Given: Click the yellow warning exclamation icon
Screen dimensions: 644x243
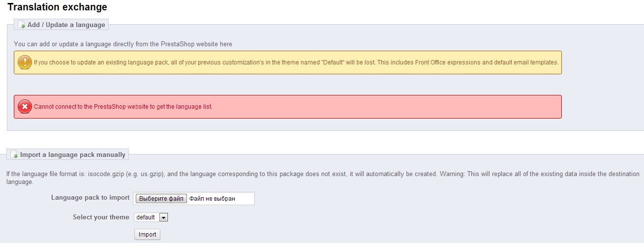Looking at the screenshot, I should 24,62.
